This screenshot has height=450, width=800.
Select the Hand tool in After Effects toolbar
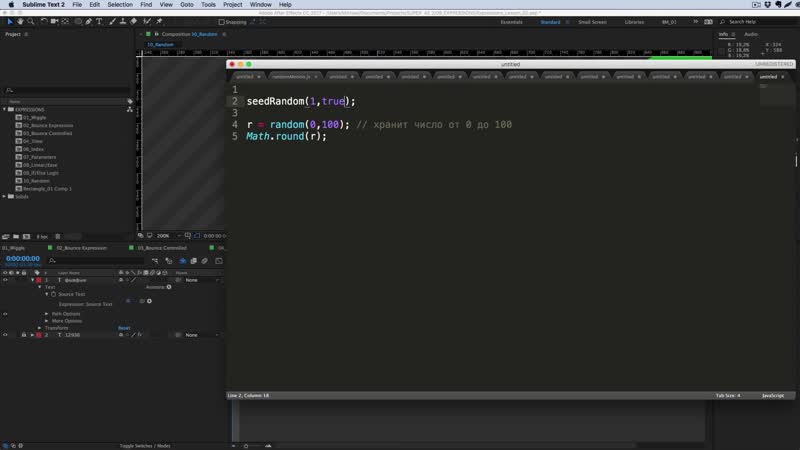tap(20, 21)
